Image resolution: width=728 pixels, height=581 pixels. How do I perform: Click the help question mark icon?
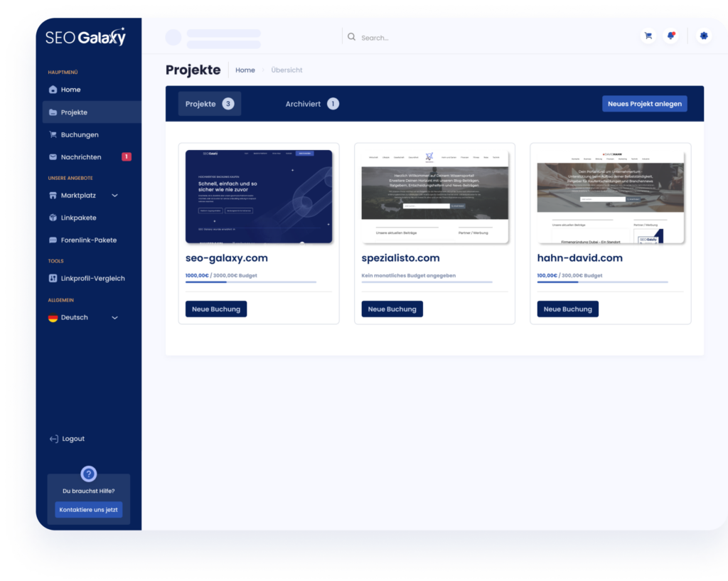tap(89, 474)
